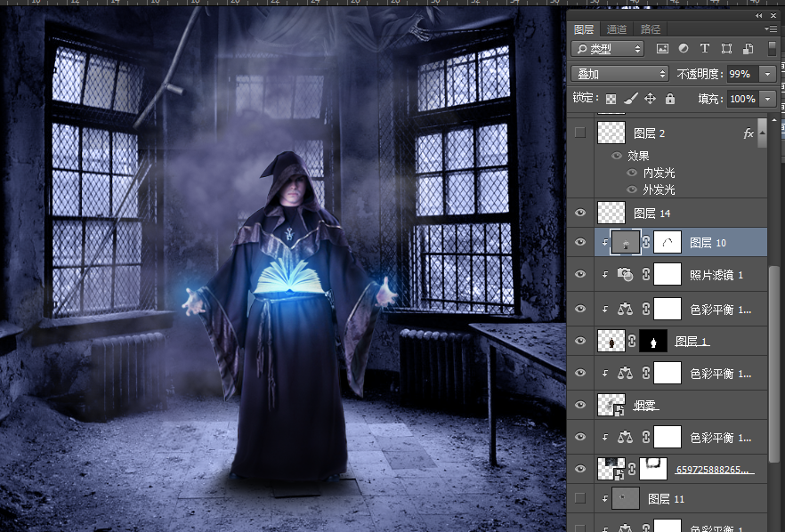Select the black mask thumbnail of 图层 1
The image size is (785, 532).
(653, 342)
